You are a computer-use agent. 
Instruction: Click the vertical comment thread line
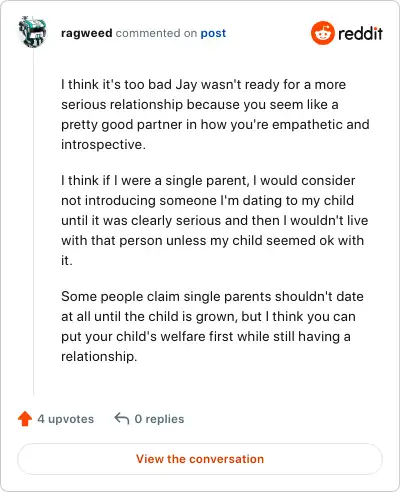point(34,222)
